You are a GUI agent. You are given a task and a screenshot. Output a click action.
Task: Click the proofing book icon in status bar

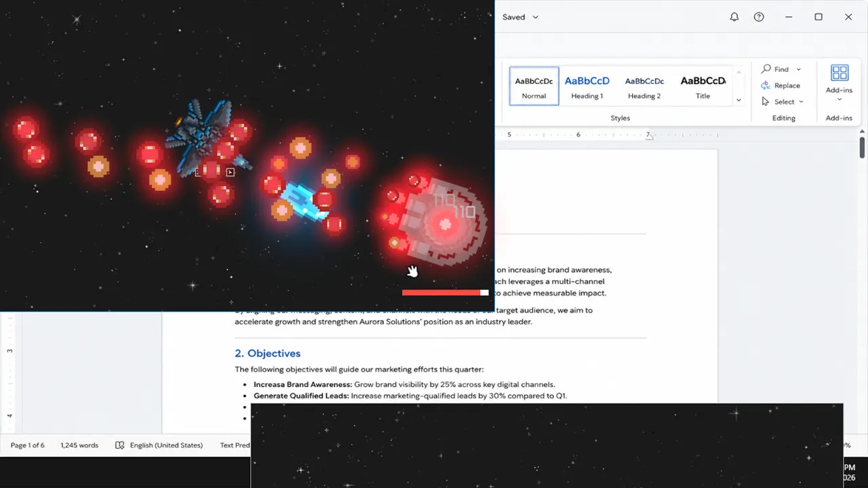click(x=120, y=445)
